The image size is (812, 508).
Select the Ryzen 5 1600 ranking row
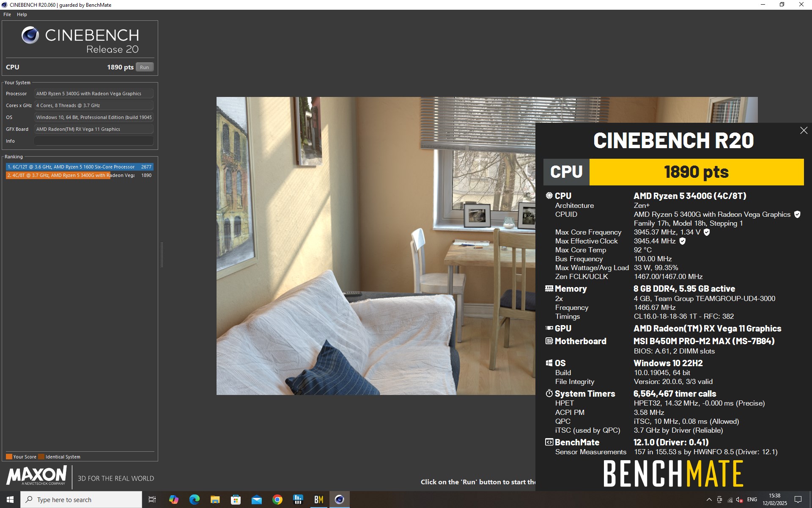point(80,167)
